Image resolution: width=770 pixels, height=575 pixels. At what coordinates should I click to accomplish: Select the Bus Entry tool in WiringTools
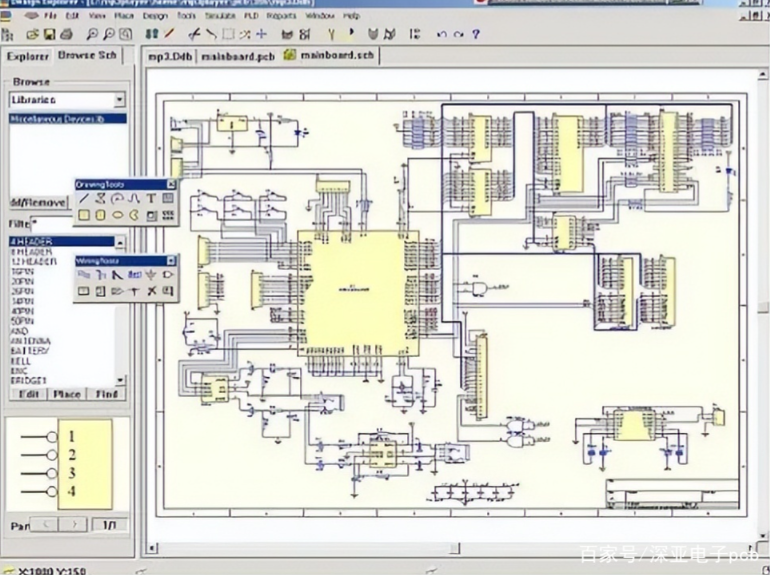117,274
